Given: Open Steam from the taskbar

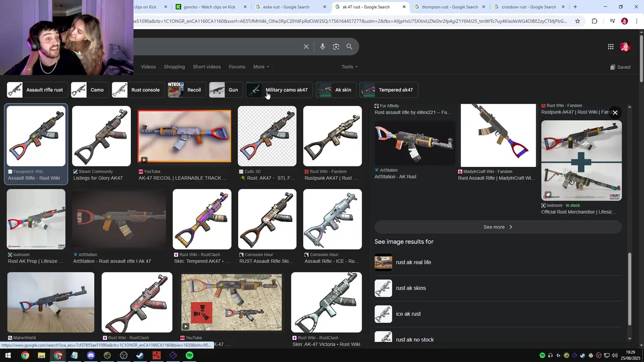Looking at the screenshot, I should pos(140,355).
